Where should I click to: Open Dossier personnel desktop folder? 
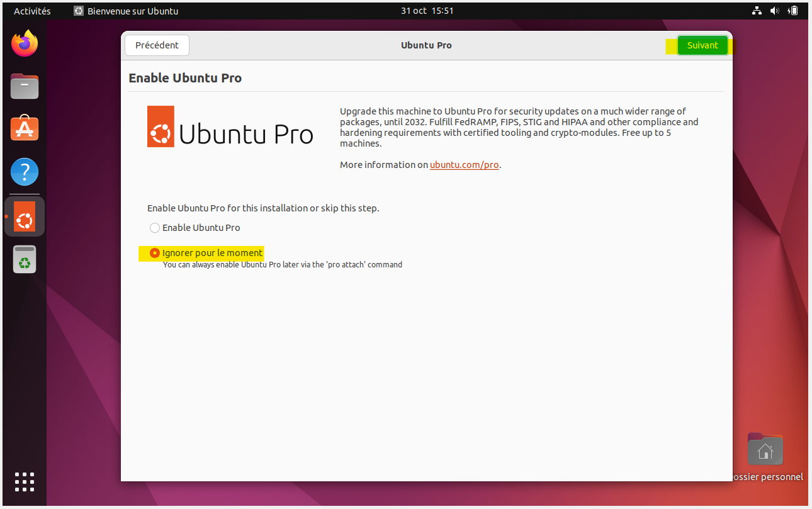tap(765, 450)
